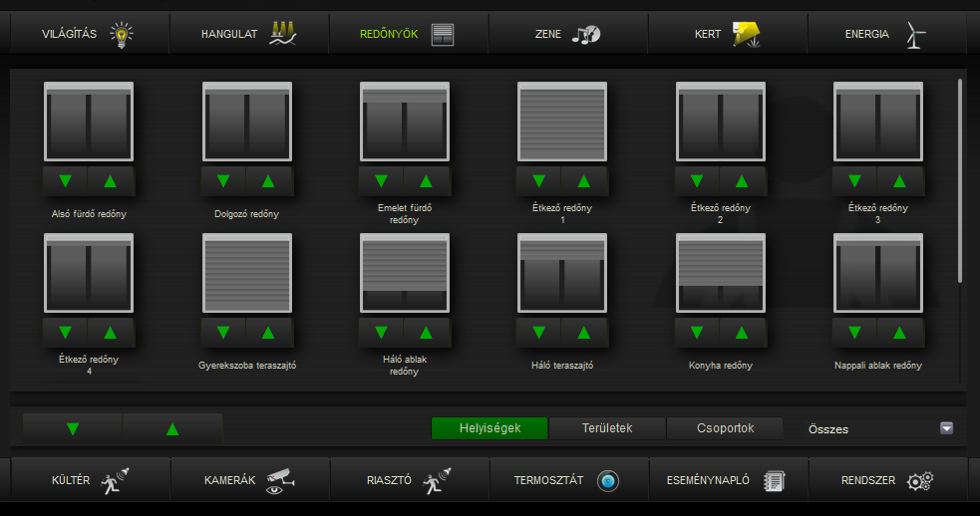Switch to the Területek tab
The width and height of the screenshot is (980, 516).
click(607, 428)
